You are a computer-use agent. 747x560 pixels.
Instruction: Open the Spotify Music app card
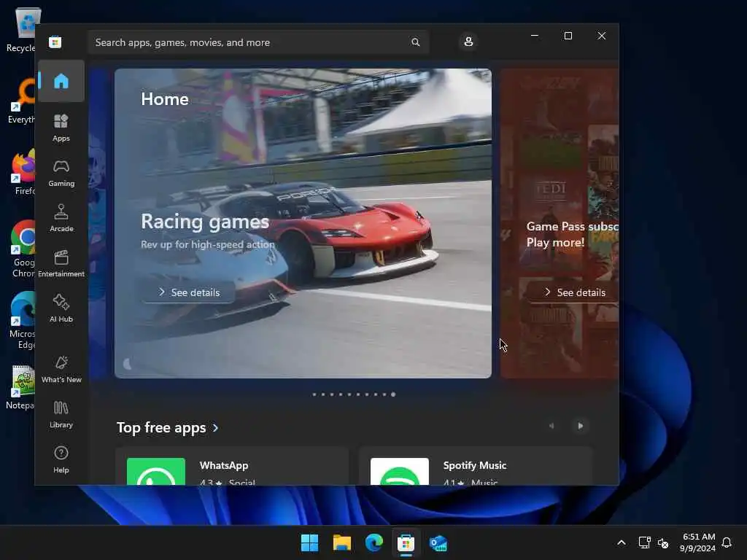click(x=476, y=466)
